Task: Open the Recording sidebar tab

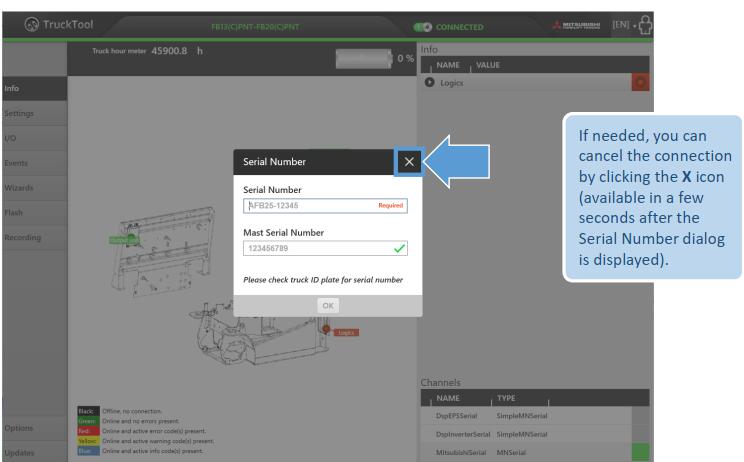Action: [35, 237]
